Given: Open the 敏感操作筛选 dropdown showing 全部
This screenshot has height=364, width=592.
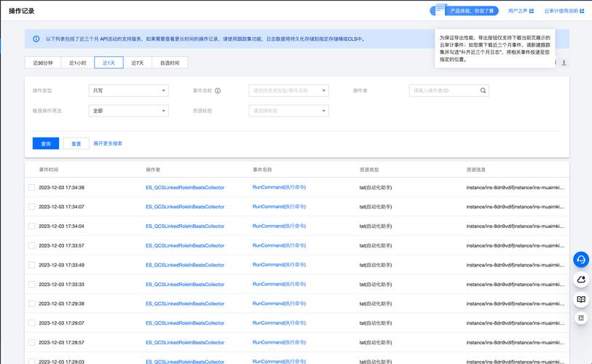Looking at the screenshot, I should [x=129, y=111].
